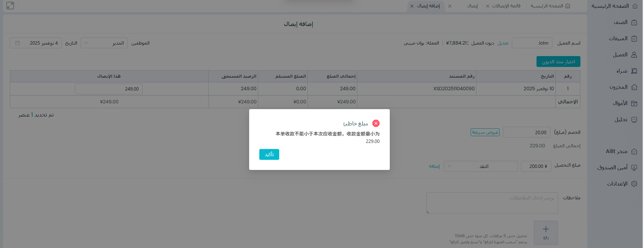This screenshot has height=248, width=644.
Task: Switch to قائمة الإيصالات tab
Action: 506,6
